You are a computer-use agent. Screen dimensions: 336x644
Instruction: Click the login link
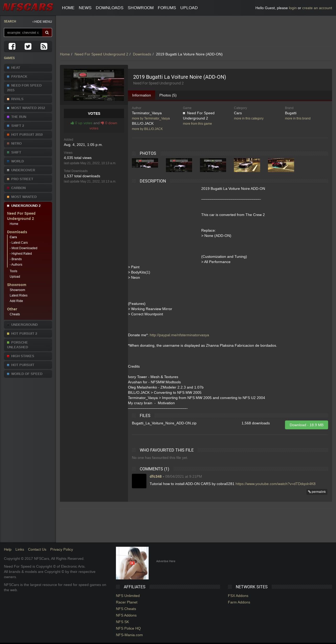[293, 8]
